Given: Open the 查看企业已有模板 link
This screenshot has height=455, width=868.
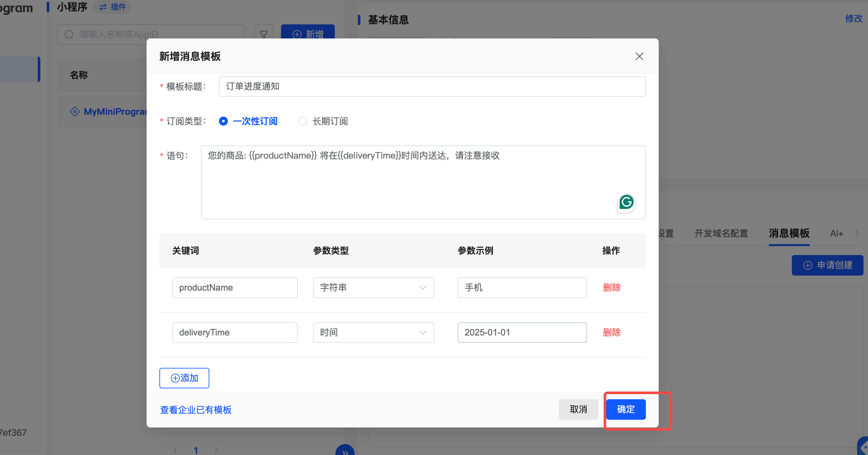Looking at the screenshot, I should point(196,409).
